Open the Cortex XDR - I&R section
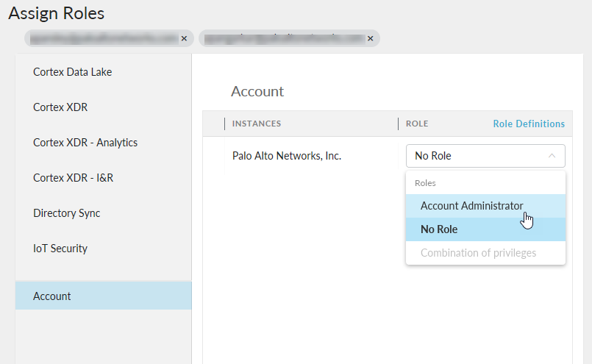The width and height of the screenshot is (592, 364). (x=73, y=178)
